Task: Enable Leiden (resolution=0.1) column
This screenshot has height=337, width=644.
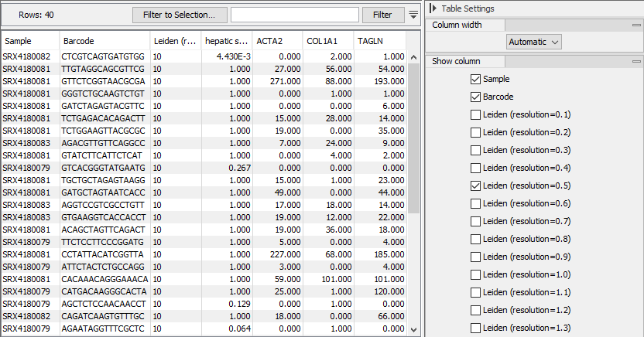Action: tap(475, 115)
